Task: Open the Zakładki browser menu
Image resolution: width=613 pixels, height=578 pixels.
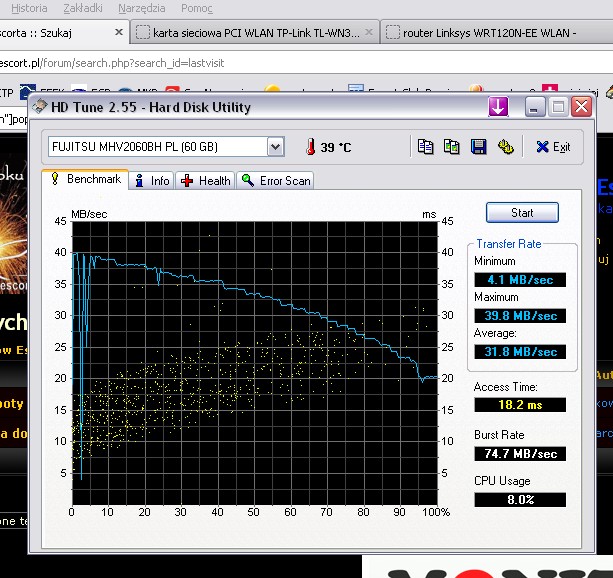Action: tap(82, 8)
